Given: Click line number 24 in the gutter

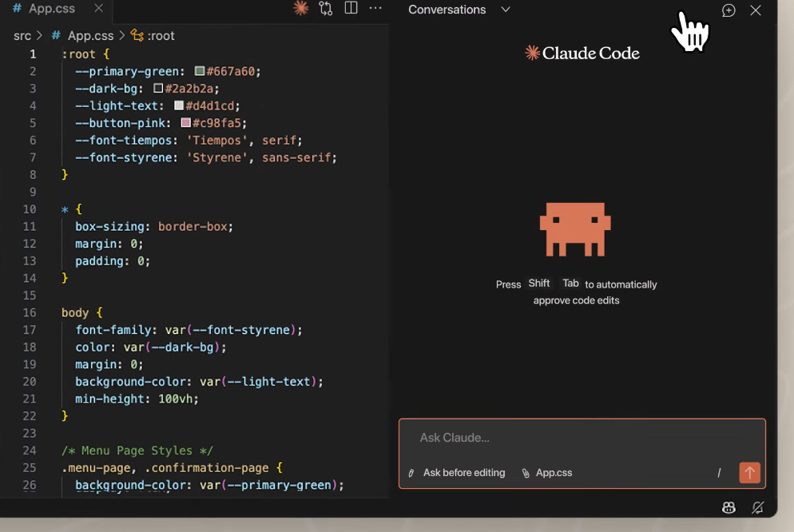Looking at the screenshot, I should coord(30,451).
